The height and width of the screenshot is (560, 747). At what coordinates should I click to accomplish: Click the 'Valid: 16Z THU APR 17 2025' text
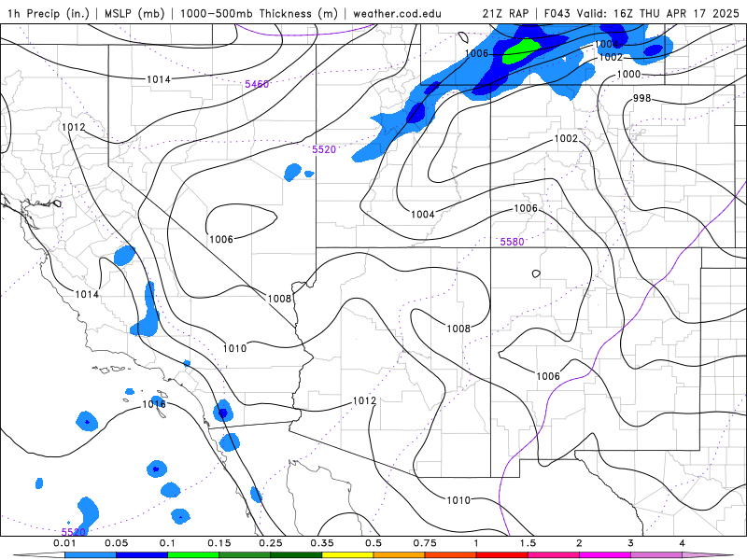(x=658, y=13)
